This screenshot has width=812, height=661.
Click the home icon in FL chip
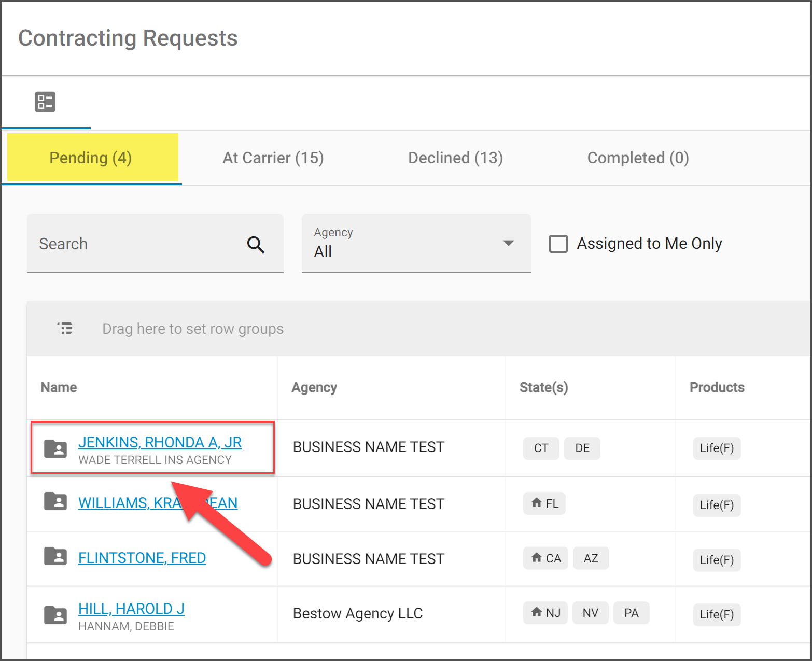[537, 502]
